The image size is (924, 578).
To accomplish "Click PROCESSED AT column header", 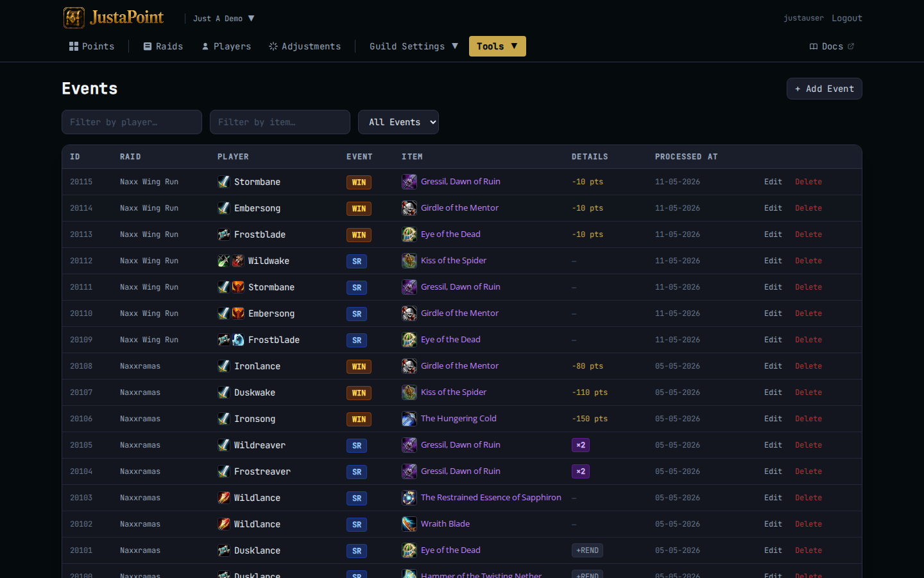I will (686, 157).
